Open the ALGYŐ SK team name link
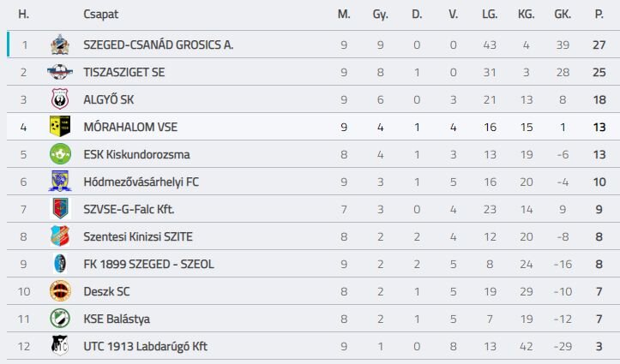 109,99
